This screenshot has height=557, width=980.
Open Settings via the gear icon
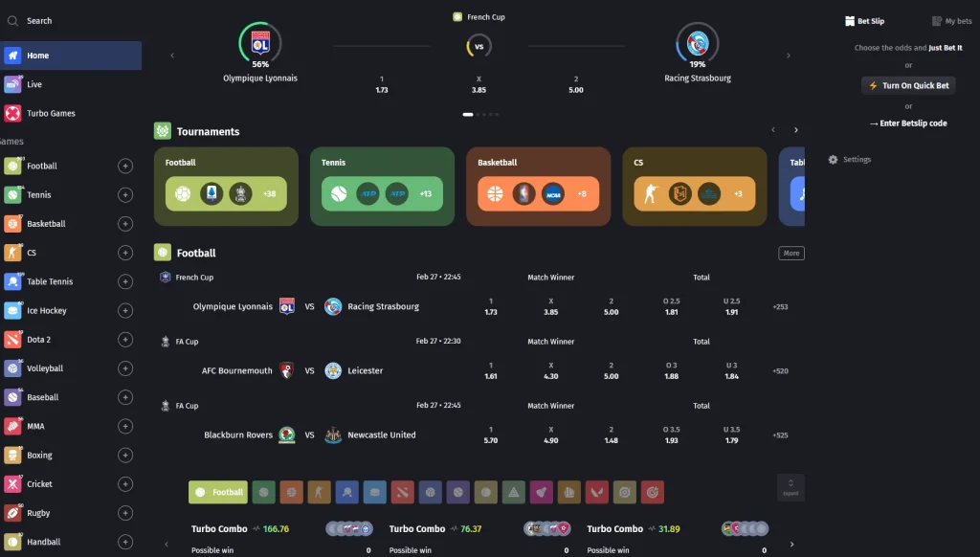click(x=834, y=160)
